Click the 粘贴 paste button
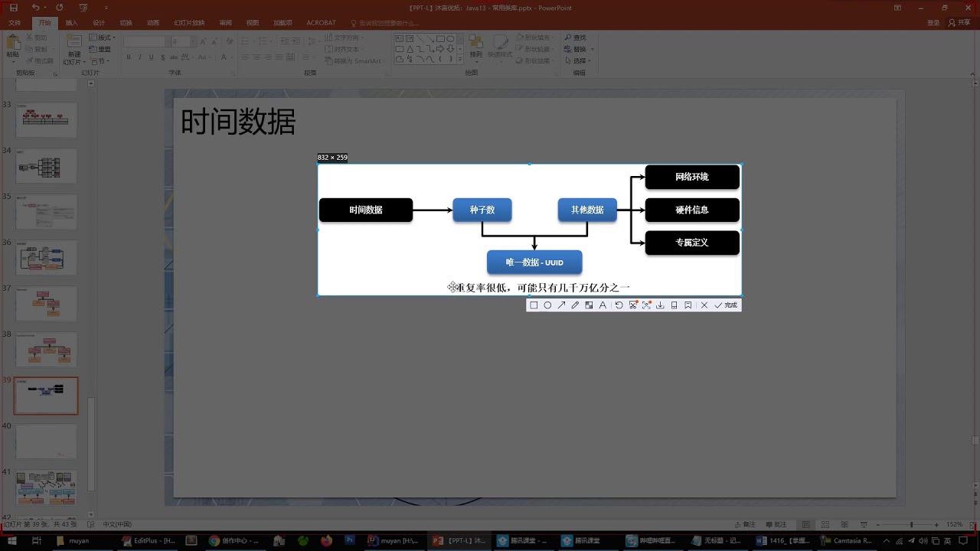Image resolution: width=980 pixels, height=551 pixels. 13,48
